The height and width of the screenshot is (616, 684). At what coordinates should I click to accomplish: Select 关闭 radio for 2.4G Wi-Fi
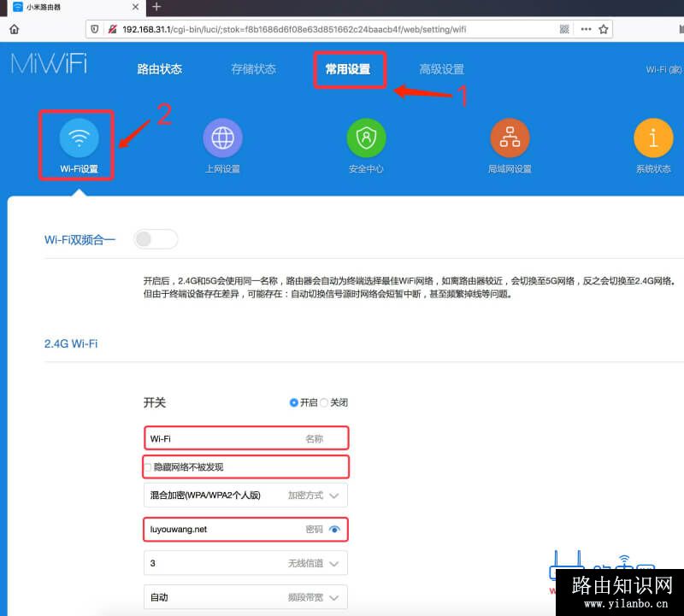[324, 402]
